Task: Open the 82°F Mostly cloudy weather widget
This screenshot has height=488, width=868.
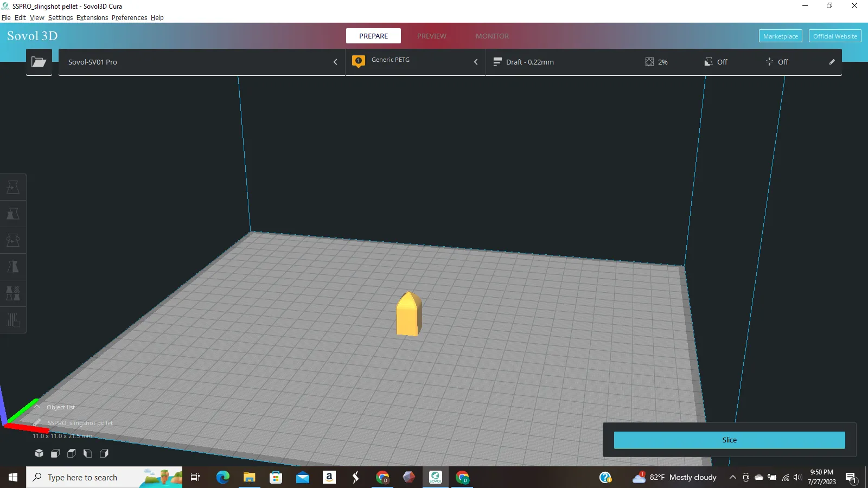Action: 674,477
